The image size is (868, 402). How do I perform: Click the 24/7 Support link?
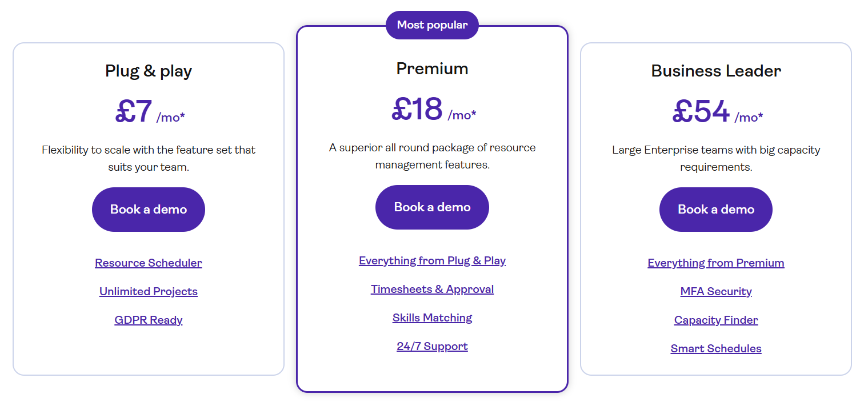click(x=432, y=346)
